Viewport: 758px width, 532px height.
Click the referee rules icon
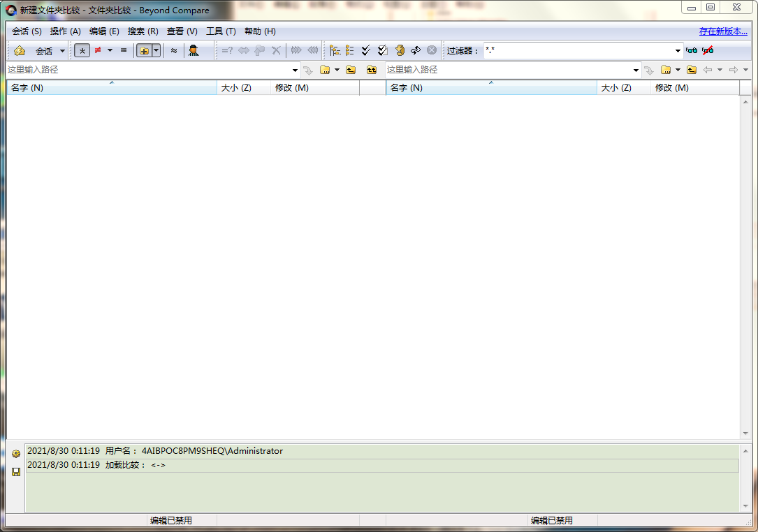194,50
